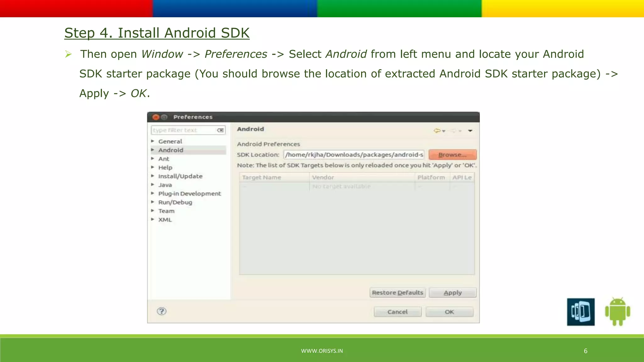Click the back navigation arrow icon

pos(437,130)
